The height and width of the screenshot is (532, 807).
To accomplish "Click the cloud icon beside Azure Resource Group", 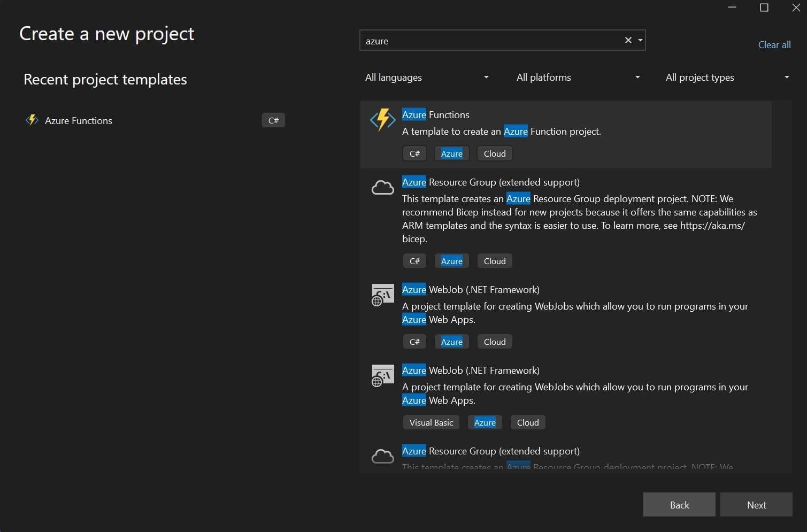I will click(x=382, y=187).
